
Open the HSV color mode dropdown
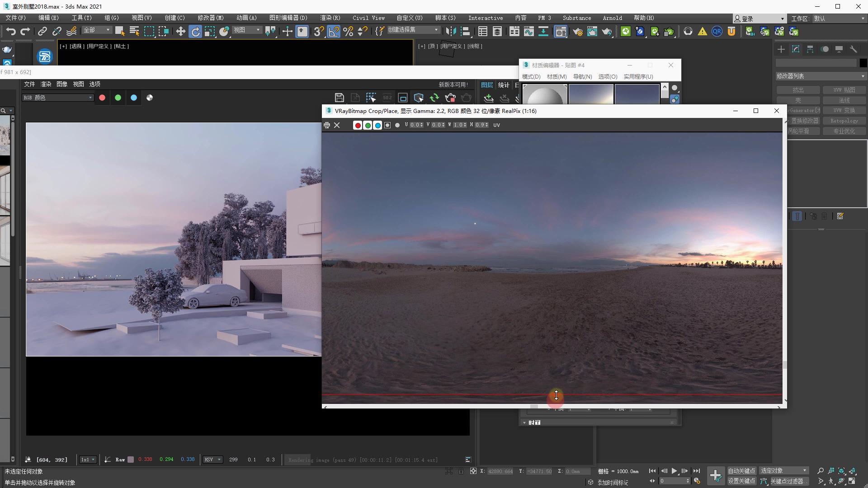click(212, 460)
